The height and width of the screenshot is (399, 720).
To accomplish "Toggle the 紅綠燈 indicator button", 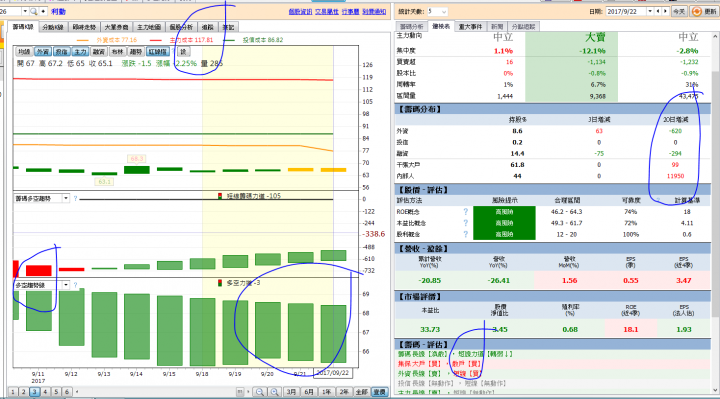I will (158, 52).
